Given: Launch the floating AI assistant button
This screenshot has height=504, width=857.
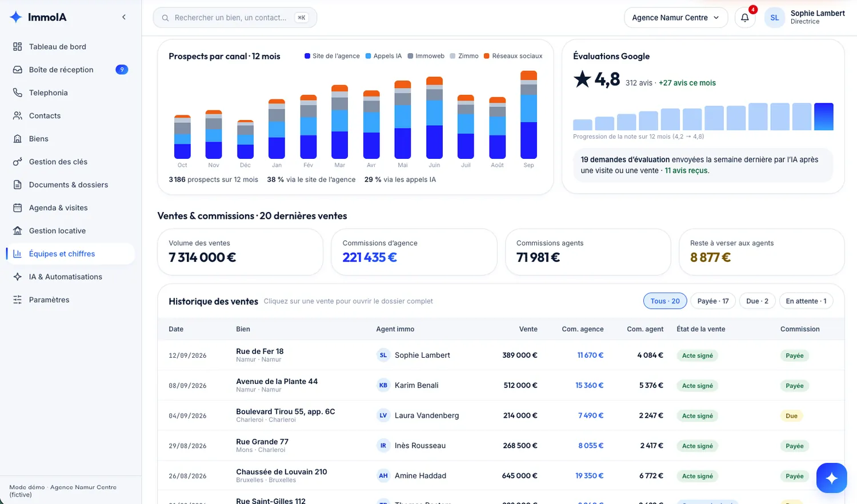Looking at the screenshot, I should pos(831,478).
